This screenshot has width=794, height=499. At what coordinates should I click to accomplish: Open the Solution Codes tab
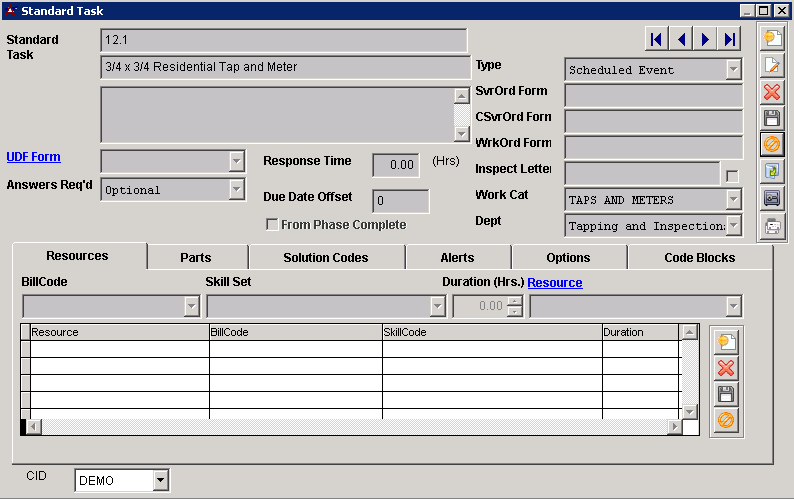(x=325, y=258)
